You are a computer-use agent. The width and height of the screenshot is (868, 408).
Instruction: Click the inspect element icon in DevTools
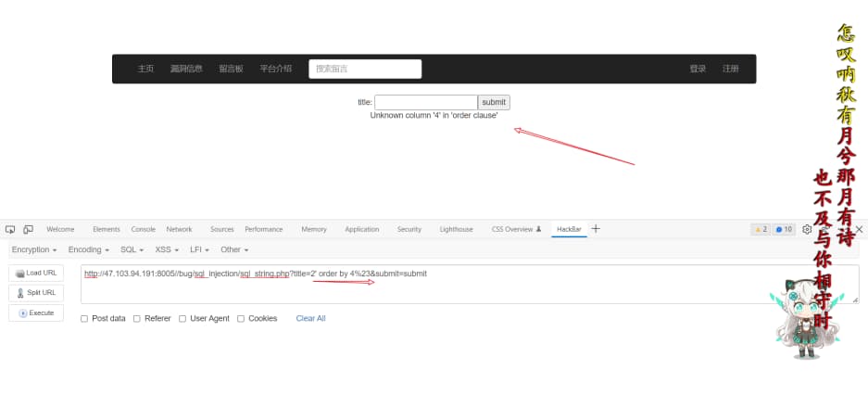(10, 230)
